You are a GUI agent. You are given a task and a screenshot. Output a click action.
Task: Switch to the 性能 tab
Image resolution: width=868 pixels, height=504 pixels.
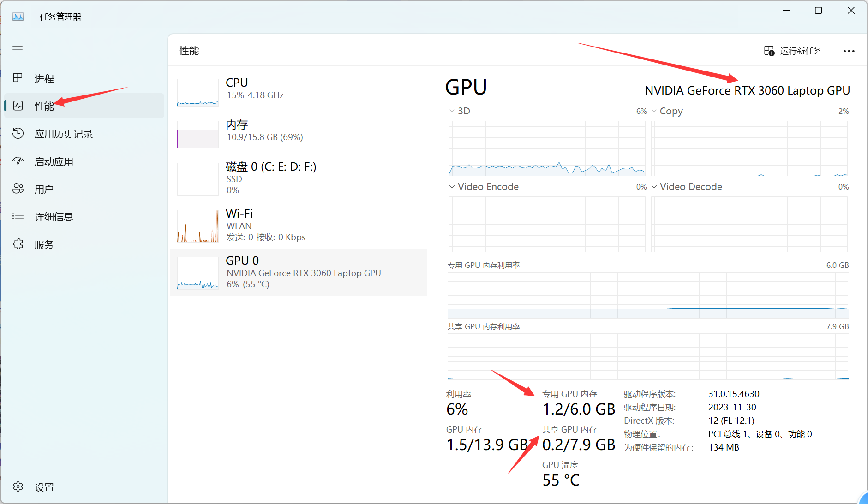(84, 106)
